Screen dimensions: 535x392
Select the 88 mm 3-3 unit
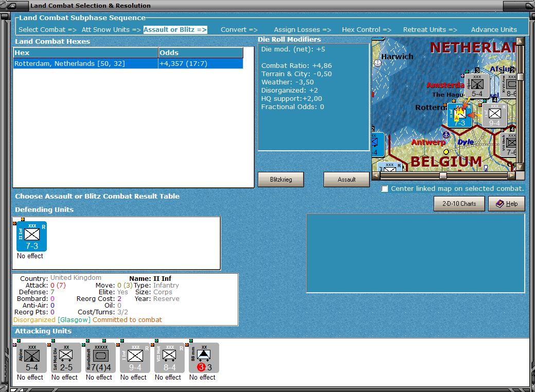(x=204, y=358)
